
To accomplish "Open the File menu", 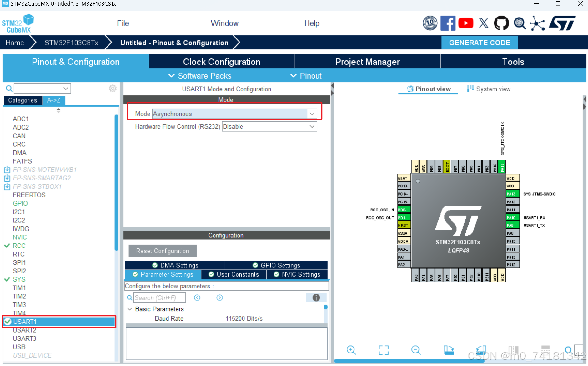I will (x=123, y=23).
